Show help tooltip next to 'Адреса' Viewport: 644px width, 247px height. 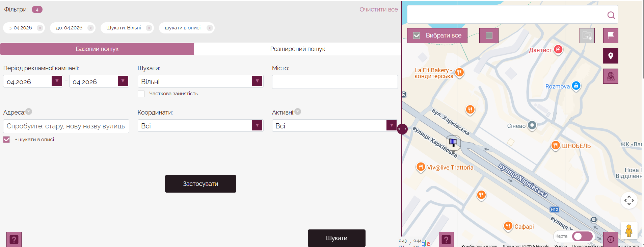[29, 112]
